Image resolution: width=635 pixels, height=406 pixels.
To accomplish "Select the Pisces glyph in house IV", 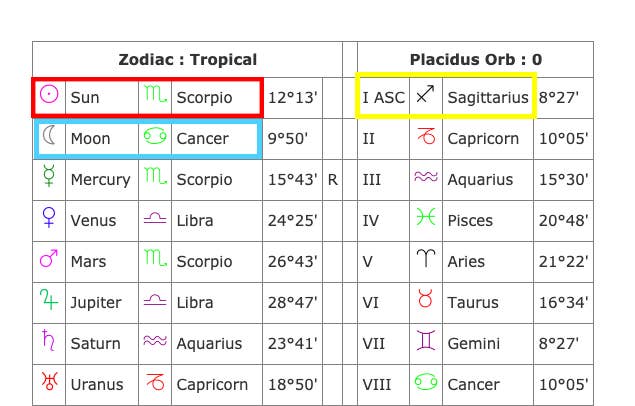I will pyautogui.click(x=426, y=217).
